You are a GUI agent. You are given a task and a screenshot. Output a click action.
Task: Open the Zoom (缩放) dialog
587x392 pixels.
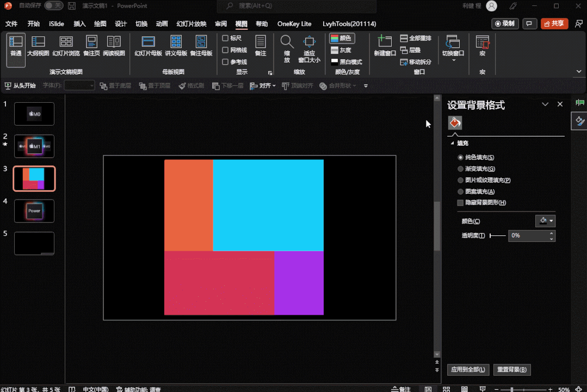[287, 49]
